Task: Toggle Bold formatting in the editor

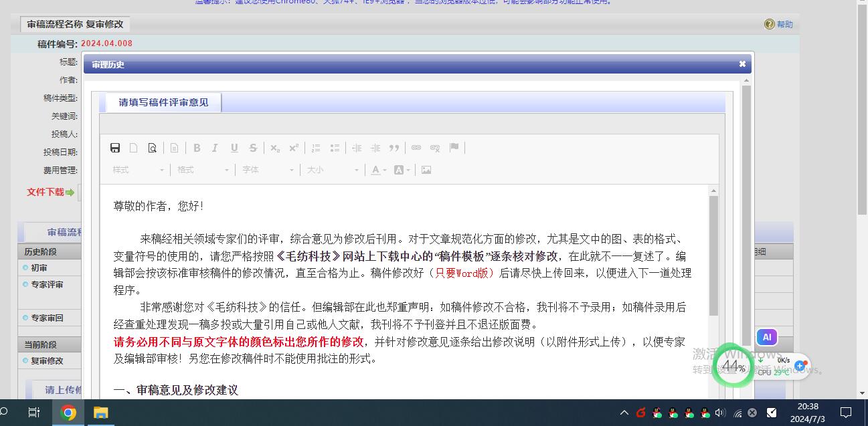Action: point(197,148)
